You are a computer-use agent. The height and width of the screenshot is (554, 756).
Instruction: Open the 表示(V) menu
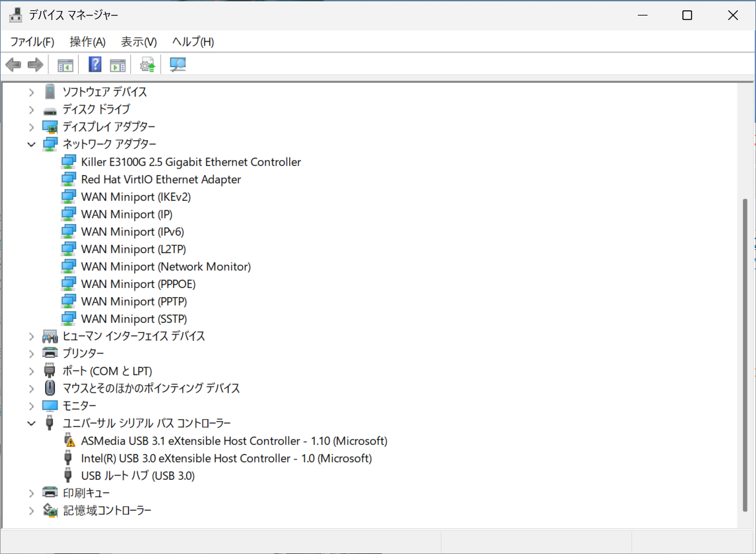(139, 42)
